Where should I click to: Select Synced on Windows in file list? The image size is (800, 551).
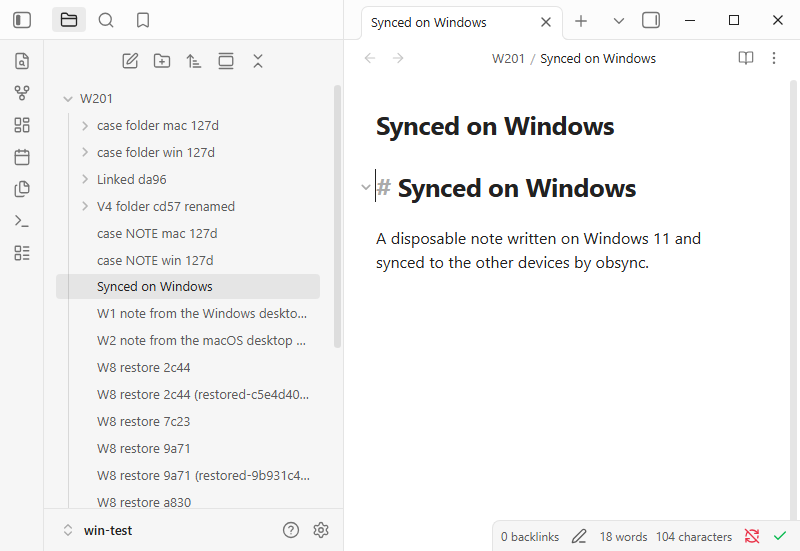coord(188,287)
